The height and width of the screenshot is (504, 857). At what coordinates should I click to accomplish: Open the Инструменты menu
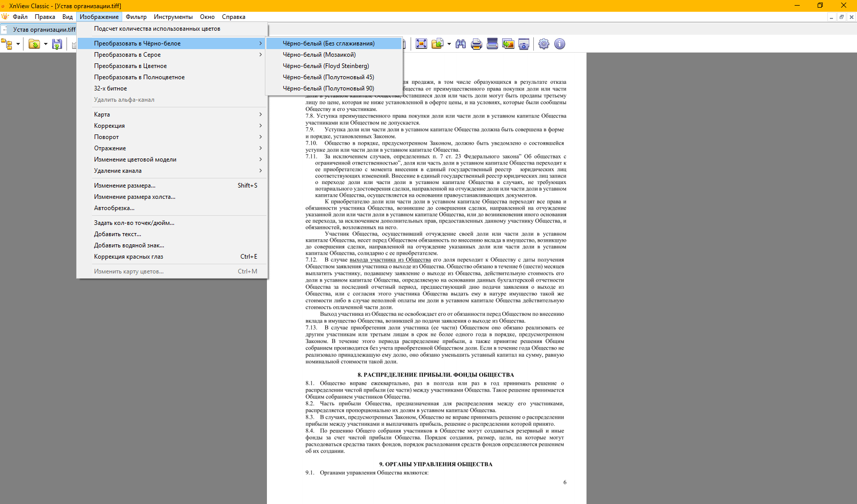coord(173,17)
